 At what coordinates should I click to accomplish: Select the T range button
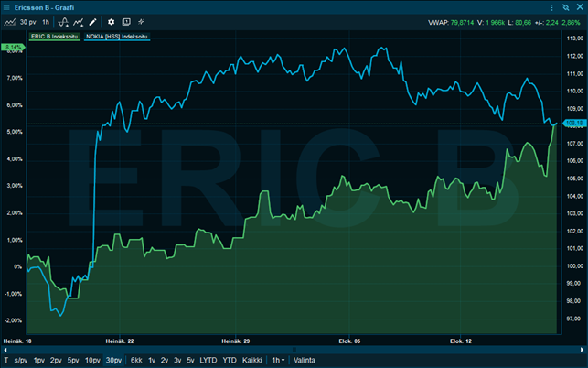click(x=6, y=360)
